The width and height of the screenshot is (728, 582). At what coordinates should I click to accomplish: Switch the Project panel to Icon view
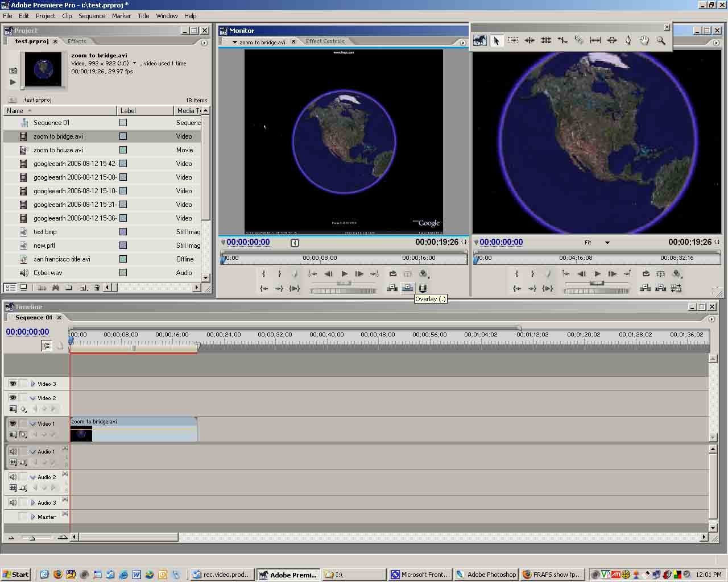pyautogui.click(x=23, y=288)
